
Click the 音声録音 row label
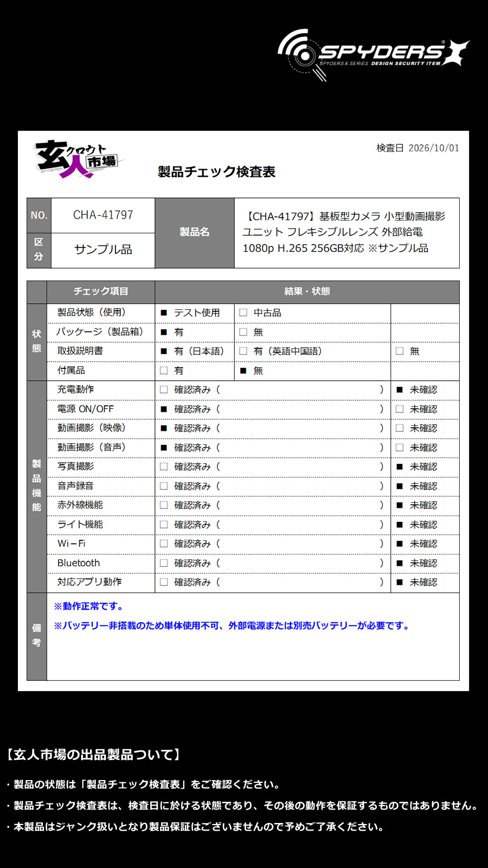coord(75,486)
